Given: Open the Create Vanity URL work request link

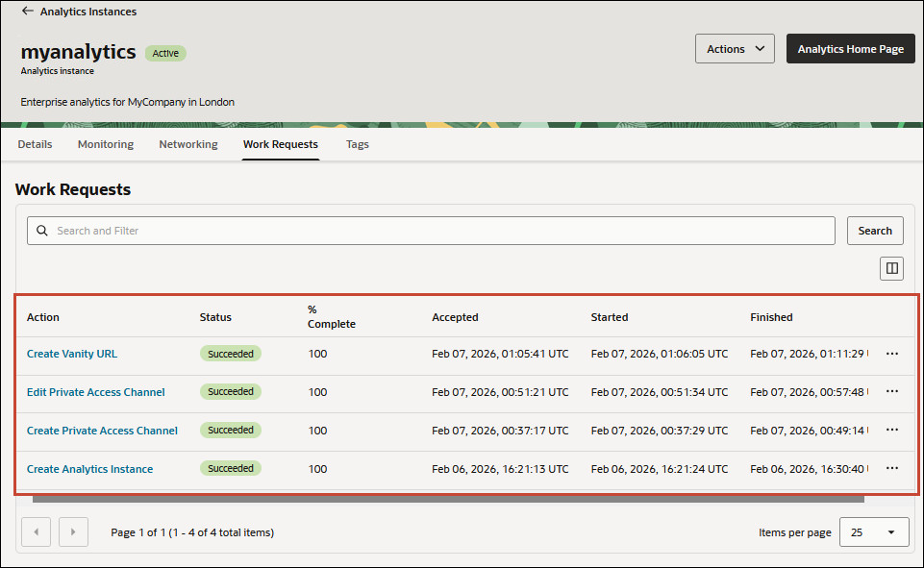Looking at the screenshot, I should [71, 354].
